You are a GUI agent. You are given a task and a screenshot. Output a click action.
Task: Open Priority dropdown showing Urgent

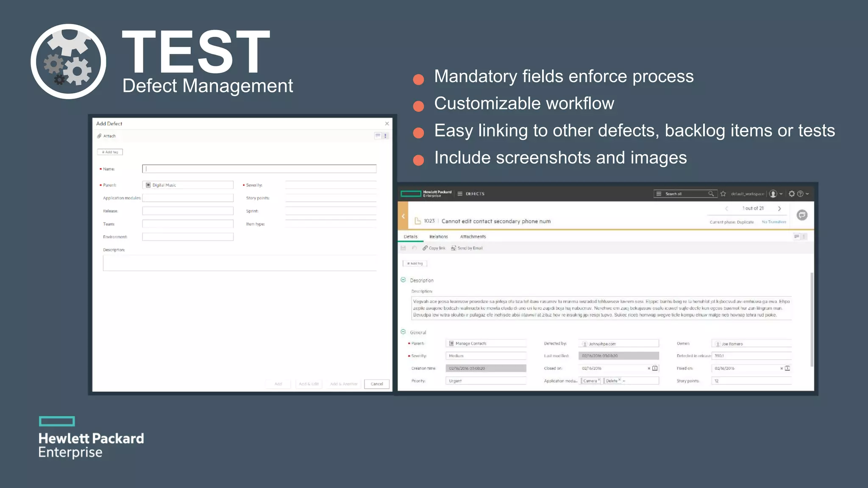pyautogui.click(x=486, y=381)
